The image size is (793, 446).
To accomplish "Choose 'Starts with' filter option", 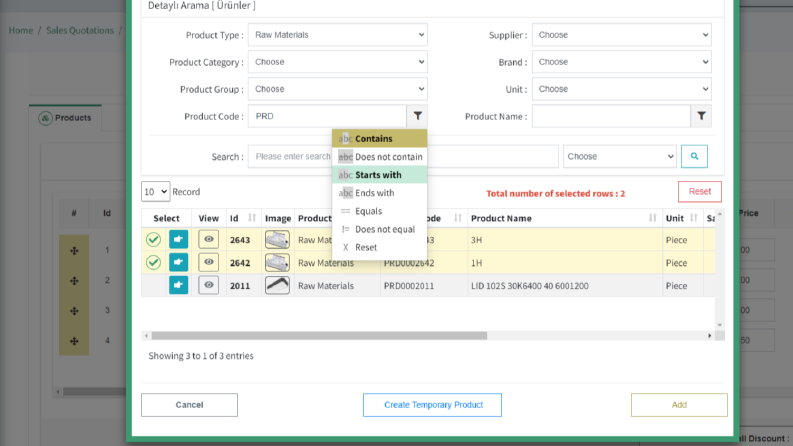I will [379, 175].
